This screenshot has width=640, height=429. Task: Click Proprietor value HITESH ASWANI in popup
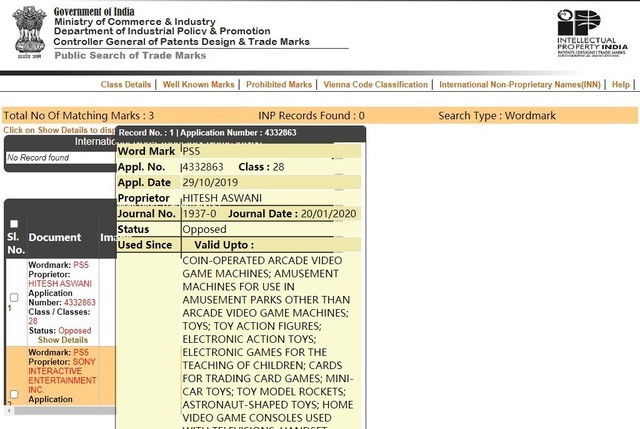coord(222,198)
